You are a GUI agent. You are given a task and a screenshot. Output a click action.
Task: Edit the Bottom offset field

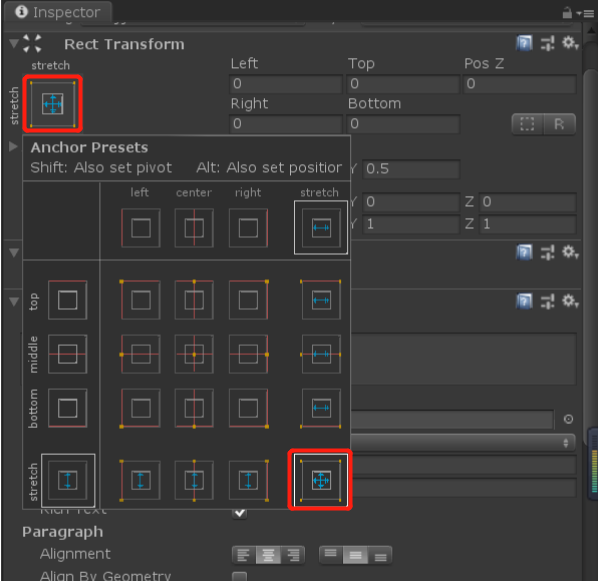(x=403, y=124)
